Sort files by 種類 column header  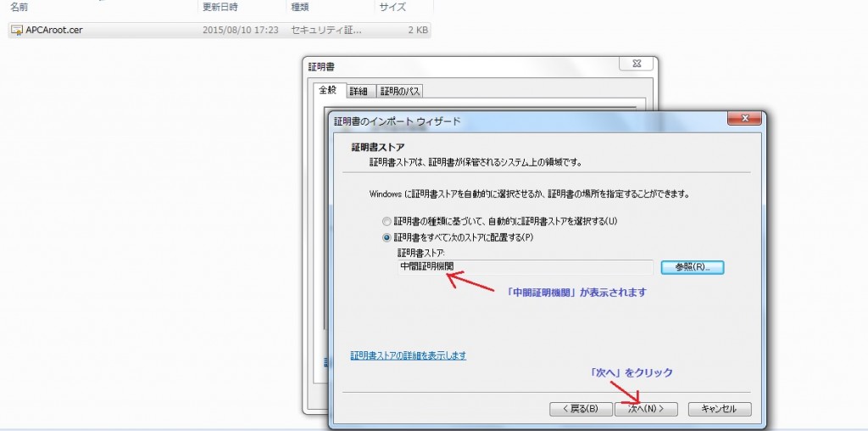coord(300,7)
